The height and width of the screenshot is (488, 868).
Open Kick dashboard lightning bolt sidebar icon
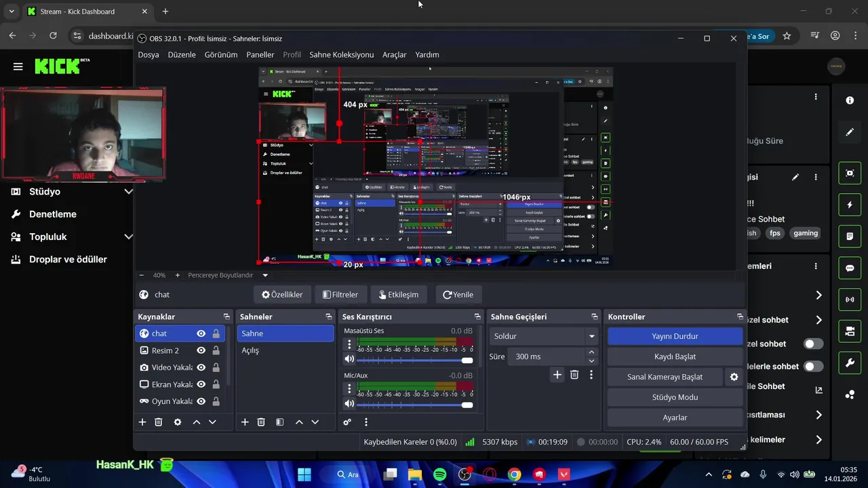850,205
